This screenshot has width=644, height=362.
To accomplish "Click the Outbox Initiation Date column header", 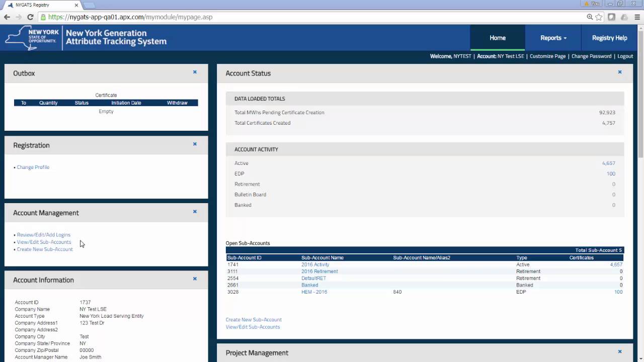I will 126,103.
